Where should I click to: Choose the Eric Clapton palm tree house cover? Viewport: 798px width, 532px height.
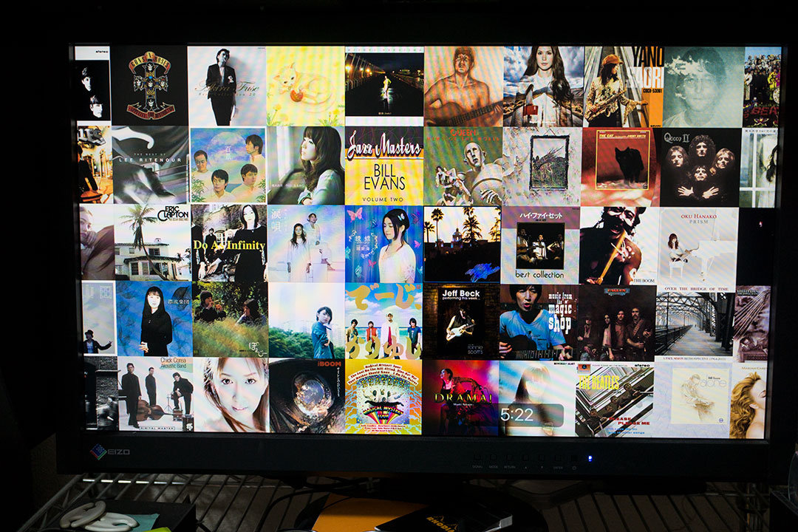click(153, 243)
